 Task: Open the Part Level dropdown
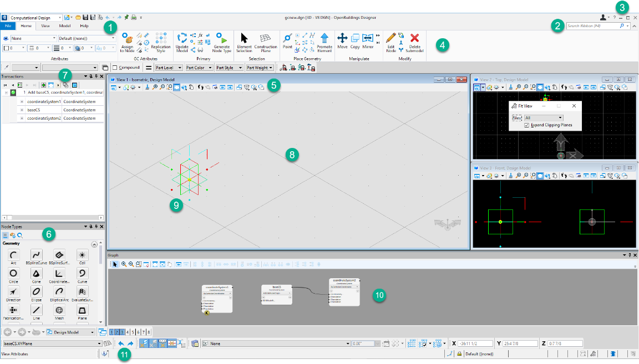coord(168,68)
